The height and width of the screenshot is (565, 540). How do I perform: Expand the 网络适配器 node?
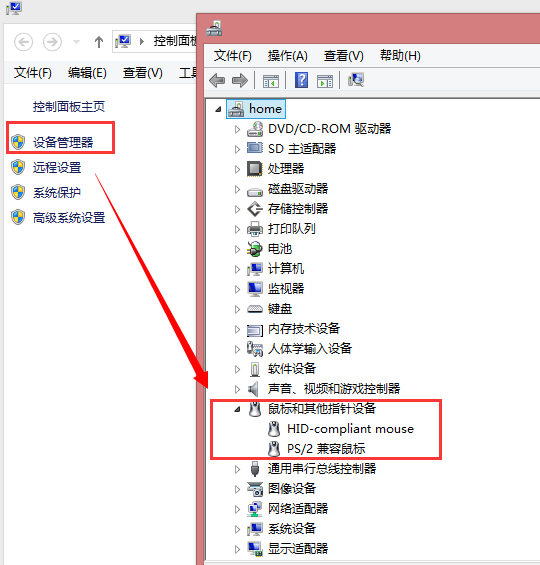pos(237,509)
